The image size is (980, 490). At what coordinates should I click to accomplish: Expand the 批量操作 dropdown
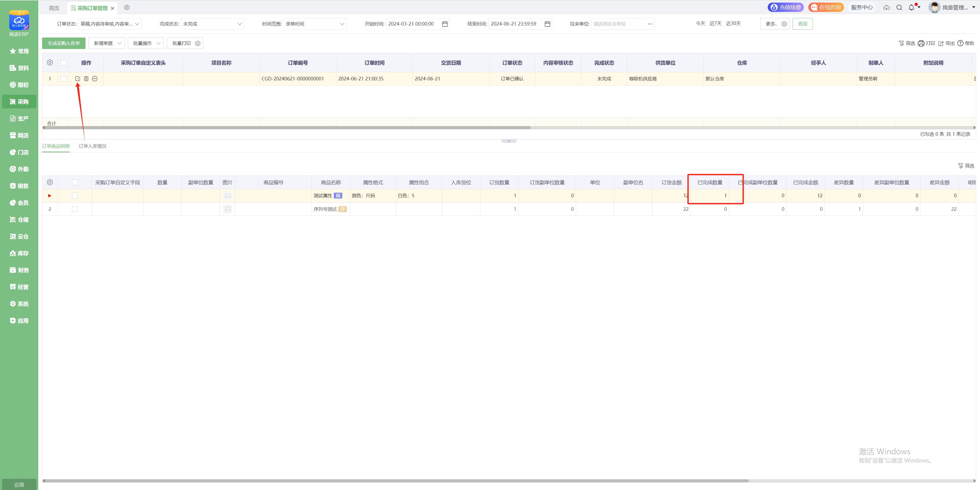pos(146,43)
